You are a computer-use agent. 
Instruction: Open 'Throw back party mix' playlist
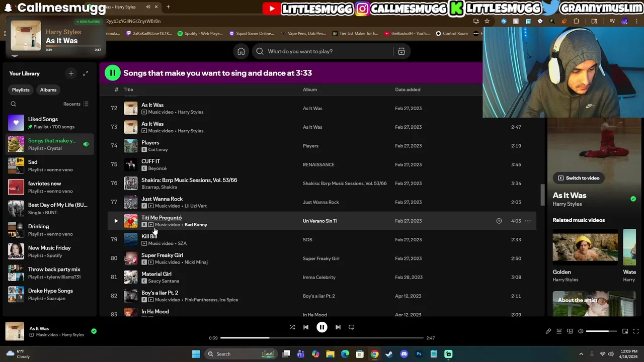coord(48,273)
